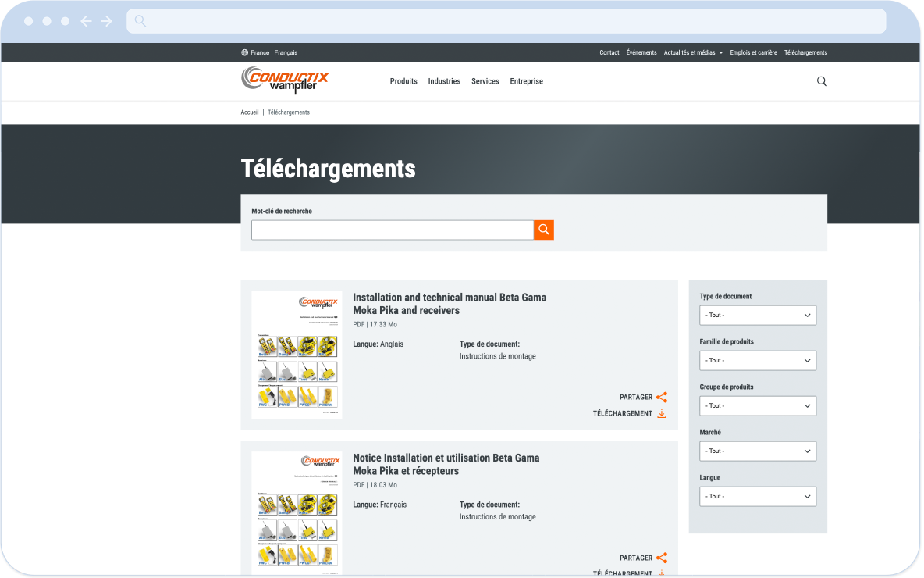The height and width of the screenshot is (578, 924).
Task: Open thumbnail of Installation and technical manual
Action: pyautogui.click(x=297, y=355)
